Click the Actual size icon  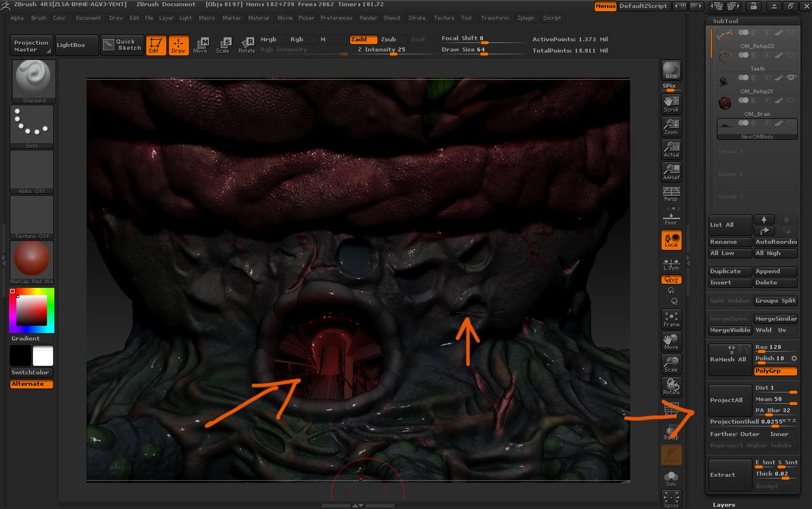point(671,148)
